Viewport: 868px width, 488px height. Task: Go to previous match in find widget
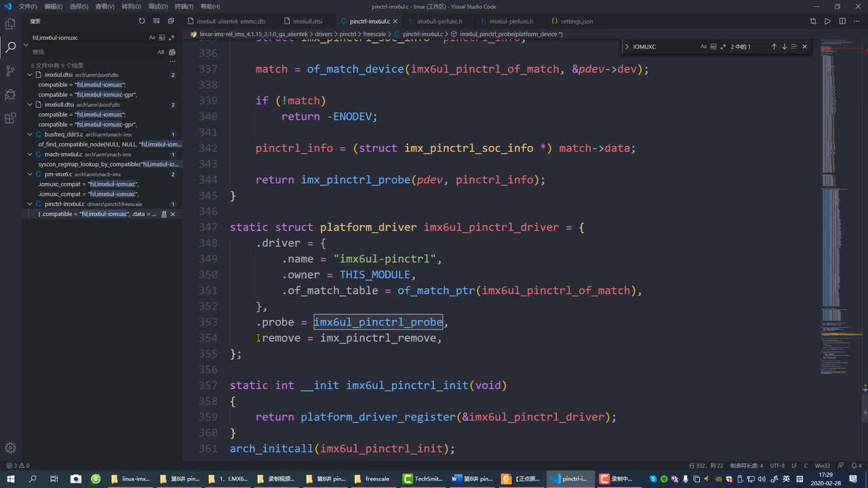click(774, 47)
